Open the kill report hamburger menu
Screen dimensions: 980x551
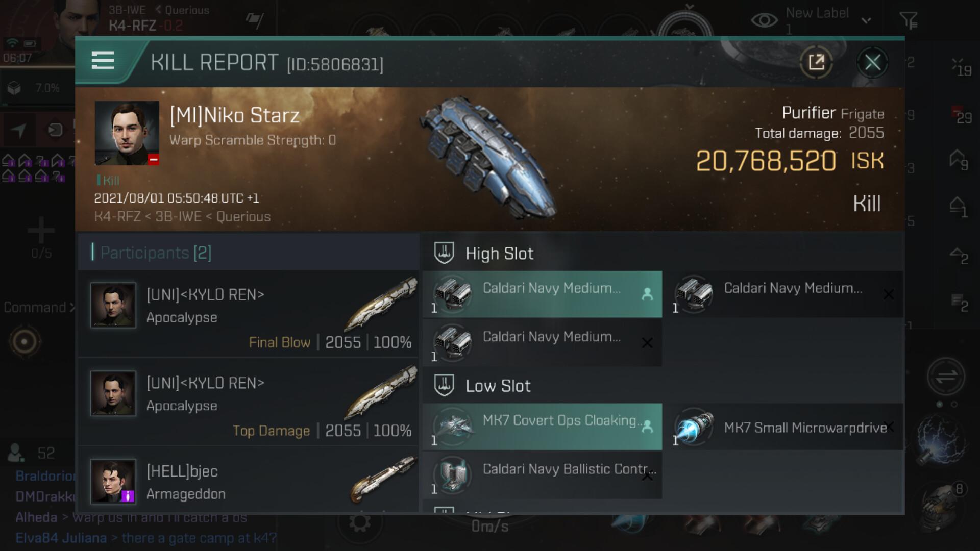(103, 61)
